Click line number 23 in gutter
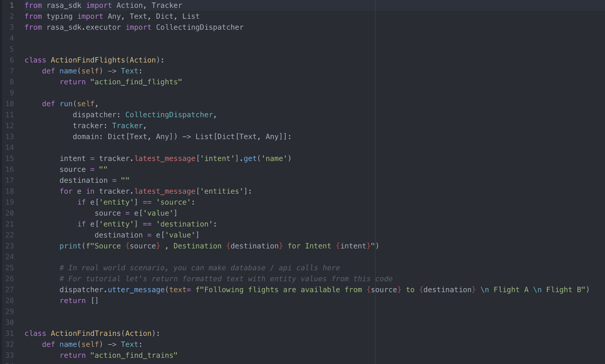 pos(9,246)
